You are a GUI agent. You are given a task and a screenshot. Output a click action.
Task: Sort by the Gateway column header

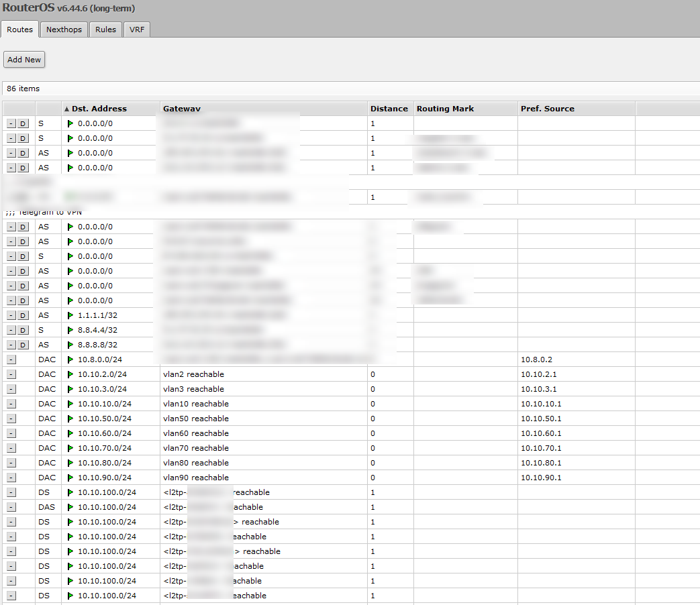pos(263,109)
